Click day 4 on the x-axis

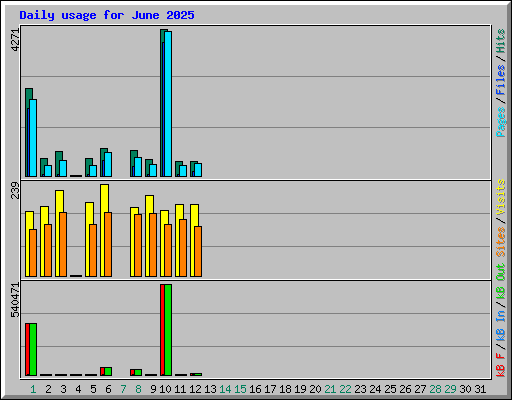coord(78,389)
